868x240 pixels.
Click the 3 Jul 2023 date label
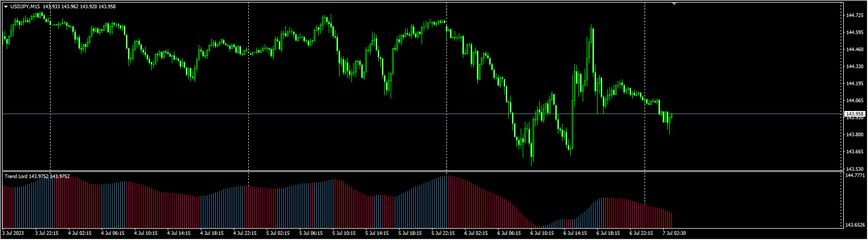pos(12,233)
